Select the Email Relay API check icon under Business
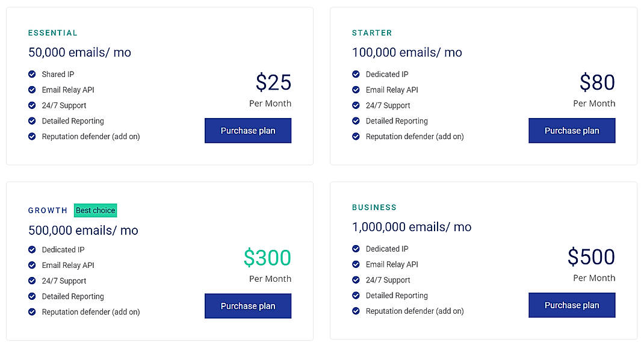The image size is (644, 348). (x=356, y=264)
